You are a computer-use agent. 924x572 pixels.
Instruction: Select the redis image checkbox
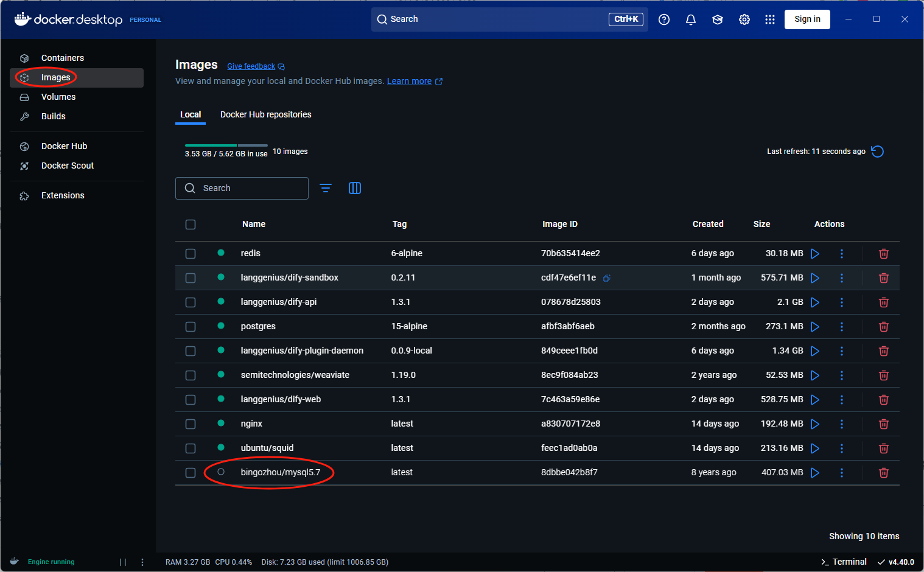[x=191, y=254]
